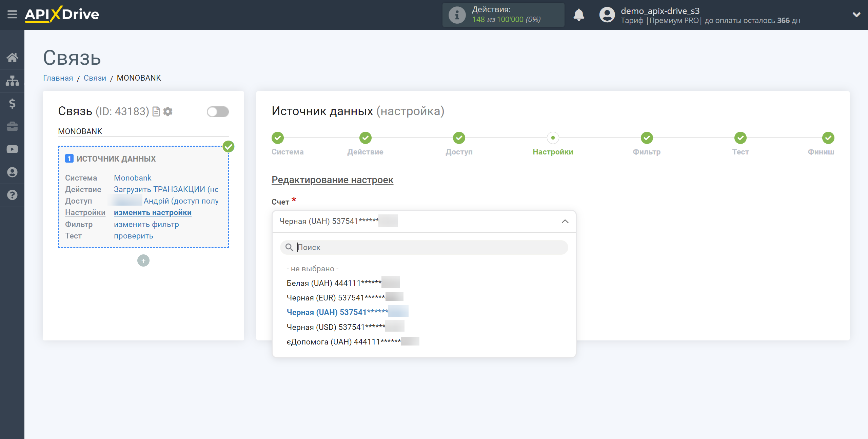Click the dropdown collapse chevron arrow
The width and height of the screenshot is (868, 439).
click(565, 221)
